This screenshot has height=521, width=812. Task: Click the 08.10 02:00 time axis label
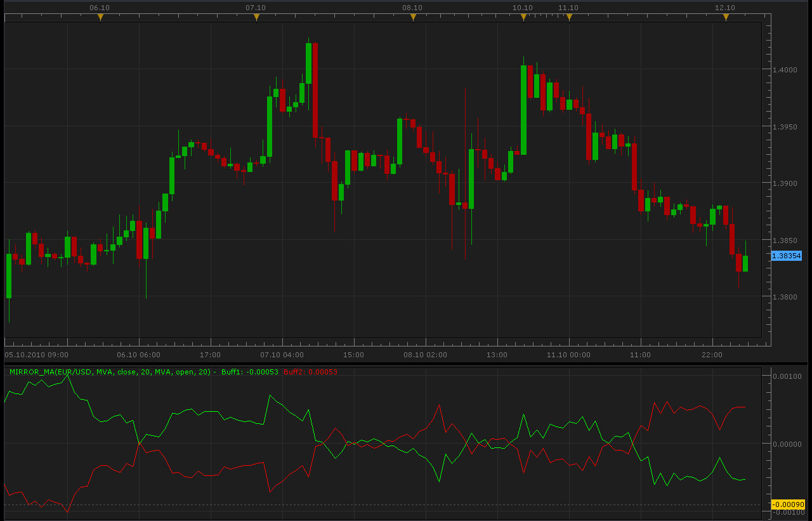point(426,355)
